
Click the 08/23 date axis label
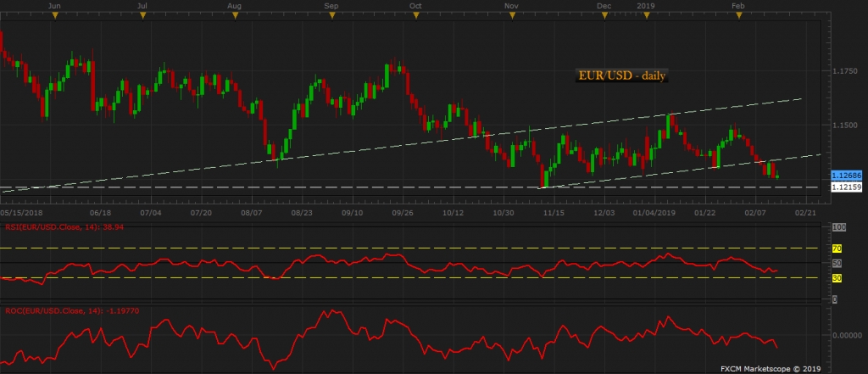click(303, 212)
